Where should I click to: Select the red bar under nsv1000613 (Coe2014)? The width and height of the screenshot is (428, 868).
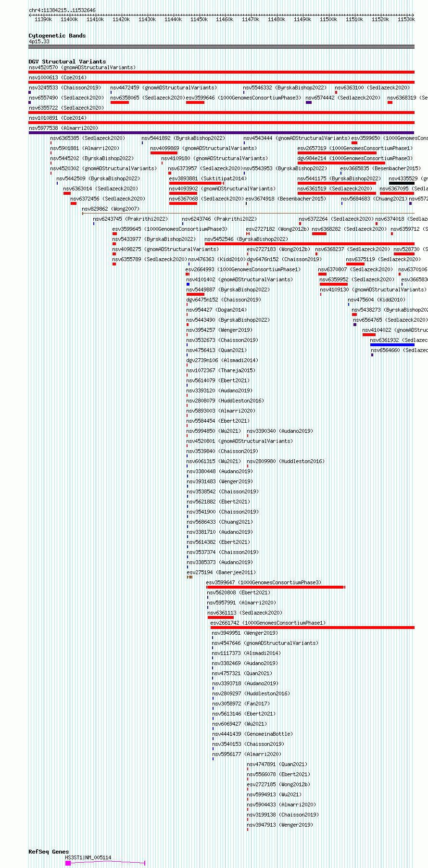(222, 82)
